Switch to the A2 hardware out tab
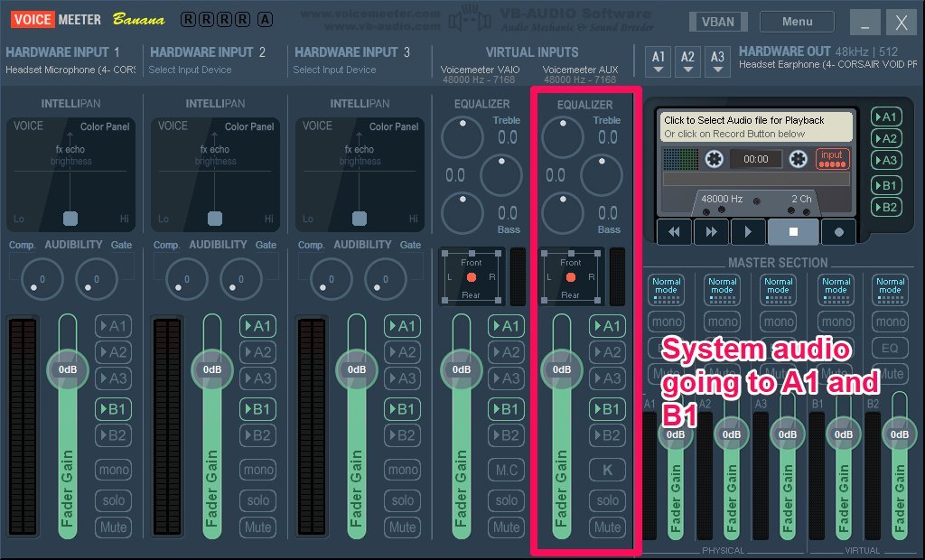 pyautogui.click(x=686, y=61)
